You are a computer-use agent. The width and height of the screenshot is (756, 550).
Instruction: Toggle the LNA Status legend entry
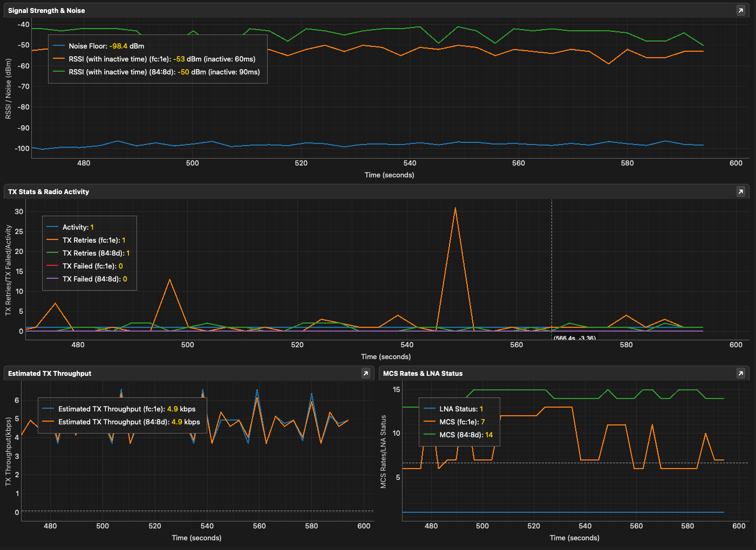[x=461, y=409]
